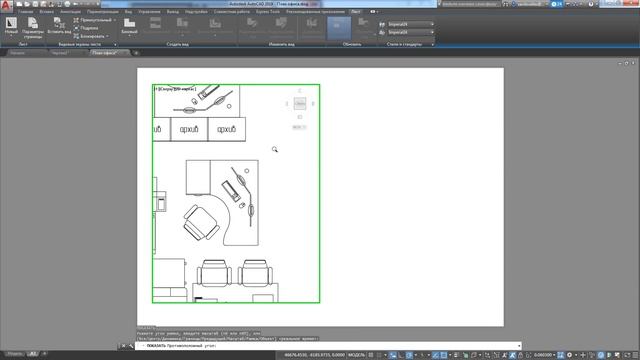Click the ViewCube top face
Viewport: 640px width, 360px height.
click(x=300, y=104)
